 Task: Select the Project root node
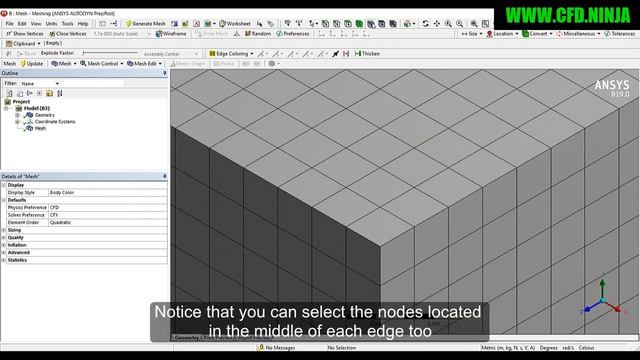click(21, 102)
